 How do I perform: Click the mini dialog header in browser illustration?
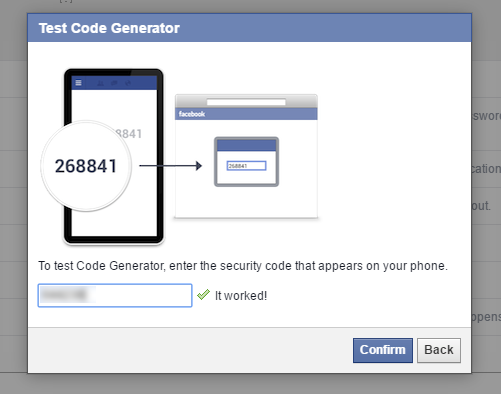click(246, 145)
